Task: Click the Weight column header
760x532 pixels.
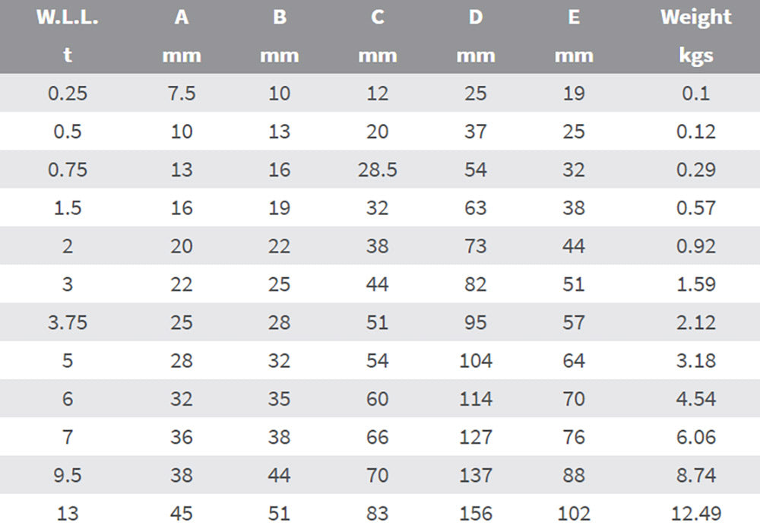Action: click(695, 17)
